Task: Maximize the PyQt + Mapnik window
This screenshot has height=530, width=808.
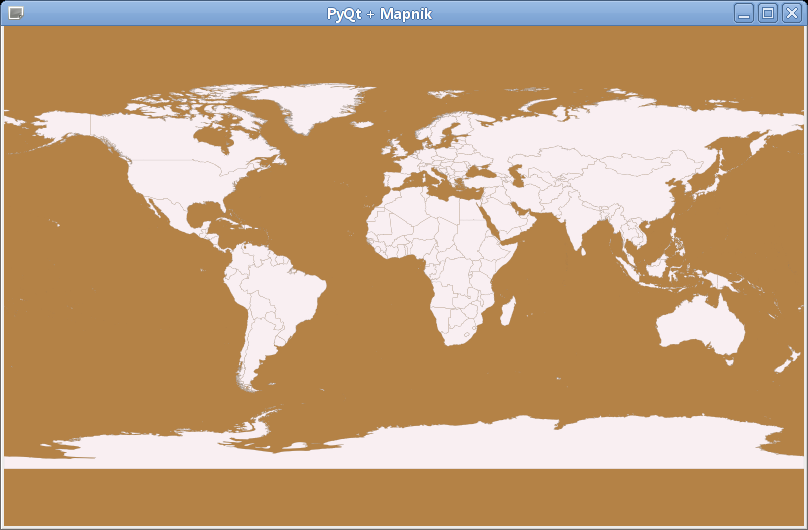Action: click(768, 13)
